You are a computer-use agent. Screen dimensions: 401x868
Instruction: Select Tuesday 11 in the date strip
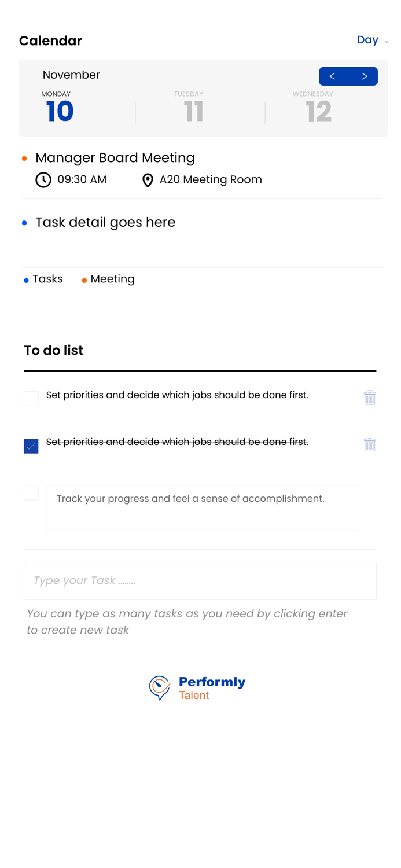point(193,108)
